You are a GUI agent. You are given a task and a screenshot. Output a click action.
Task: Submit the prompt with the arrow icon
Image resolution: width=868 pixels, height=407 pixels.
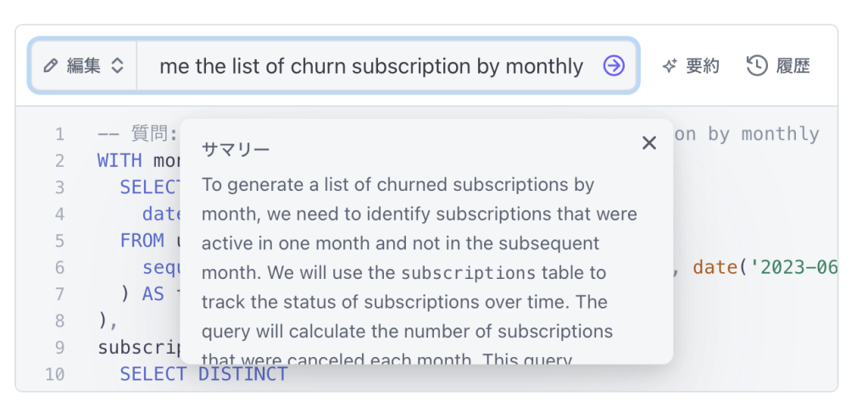coord(614,66)
